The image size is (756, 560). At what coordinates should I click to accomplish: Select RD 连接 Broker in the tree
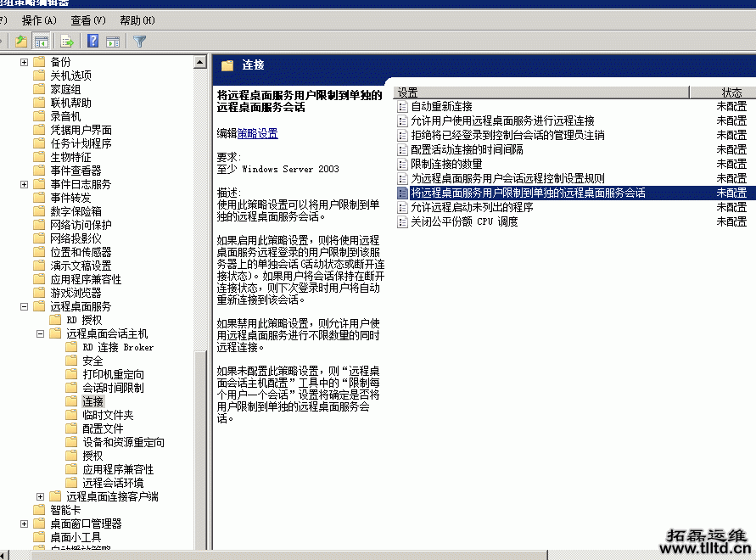[119, 346]
